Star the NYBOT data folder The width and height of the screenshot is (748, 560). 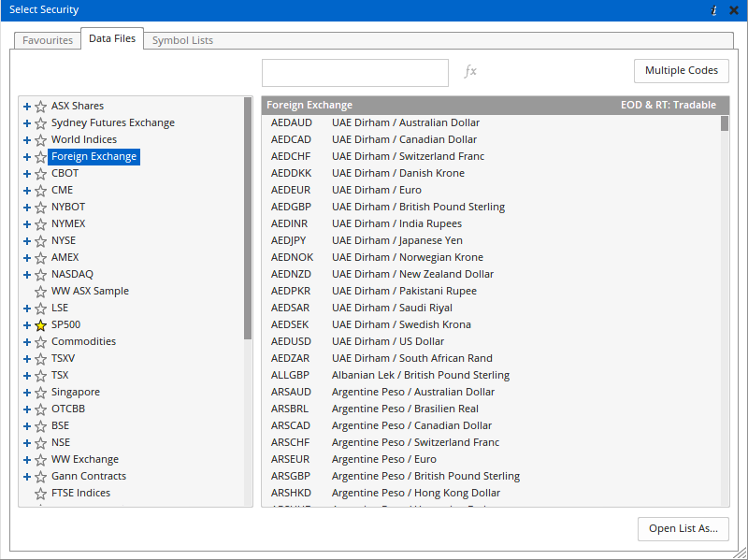click(x=41, y=208)
